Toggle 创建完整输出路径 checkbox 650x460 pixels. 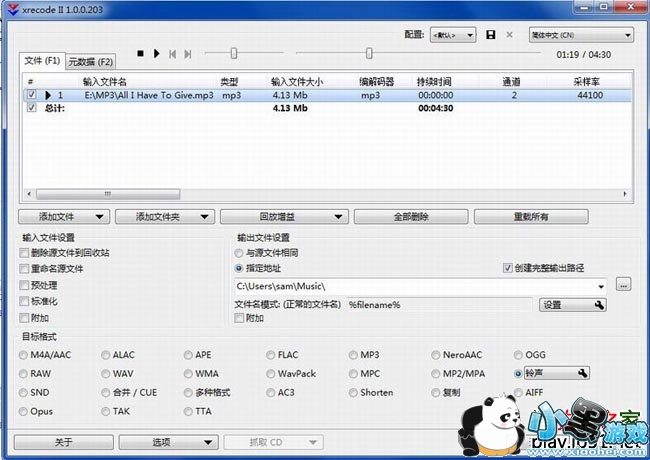[x=507, y=268]
